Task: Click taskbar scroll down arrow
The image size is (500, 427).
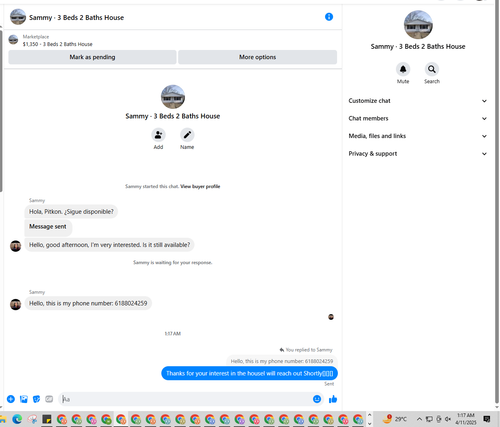Action: point(369,423)
